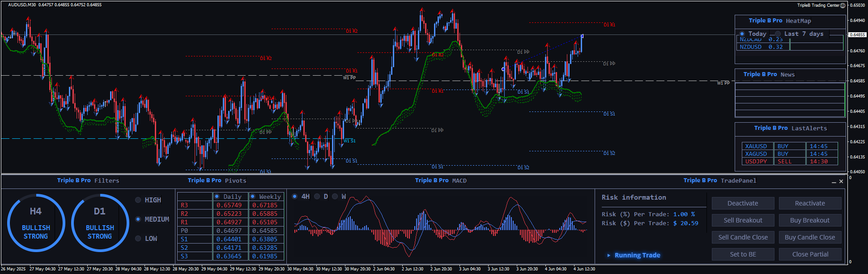The height and width of the screenshot is (274, 868).
Task: Click the H4 bullish strength gauge
Action: point(36,223)
